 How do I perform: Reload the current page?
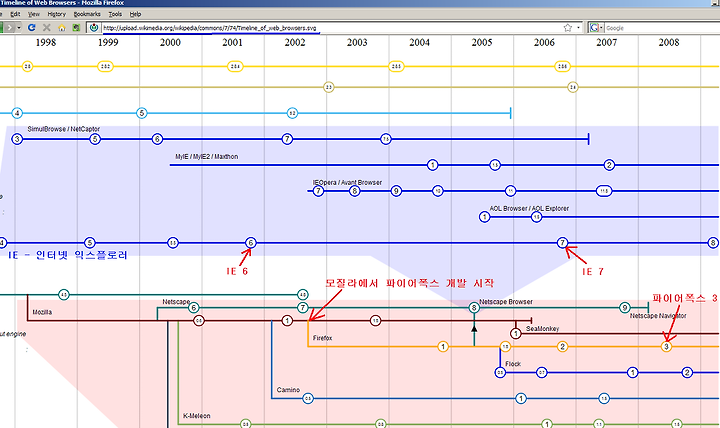coord(32,28)
